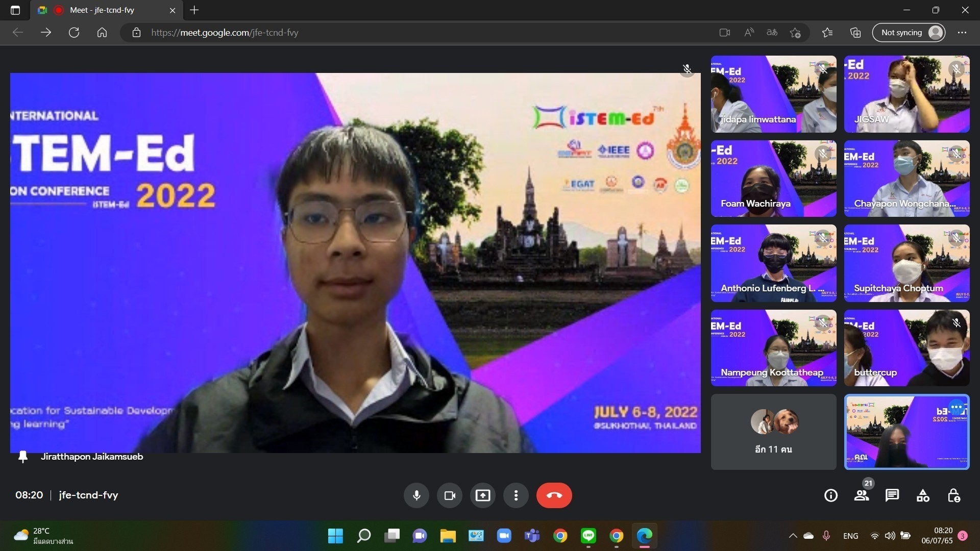Viewport: 980px width, 551px height.
Task: Open the more options three-dot menu
Action: 516,495
